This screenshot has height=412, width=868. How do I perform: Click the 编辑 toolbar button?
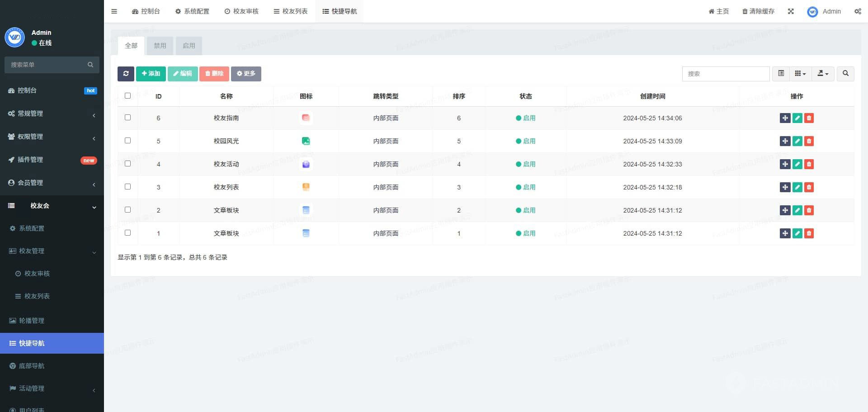pyautogui.click(x=183, y=74)
